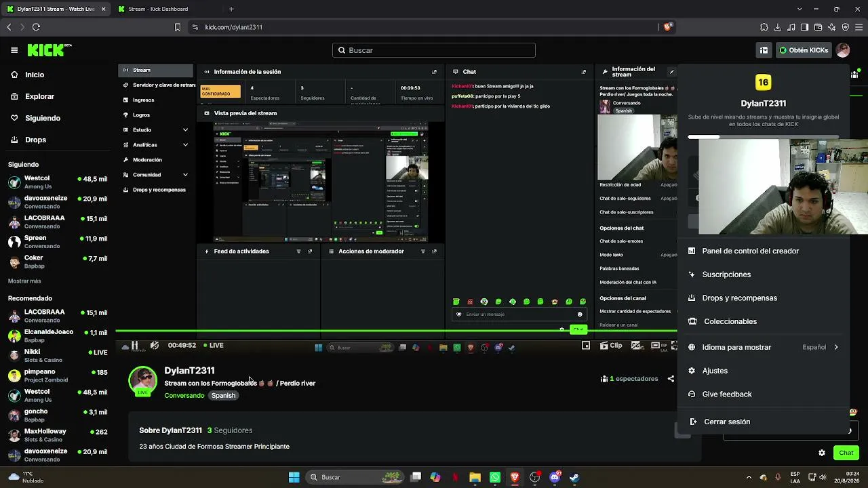
Task: Open Suscripciones in the user menu
Action: point(763,274)
